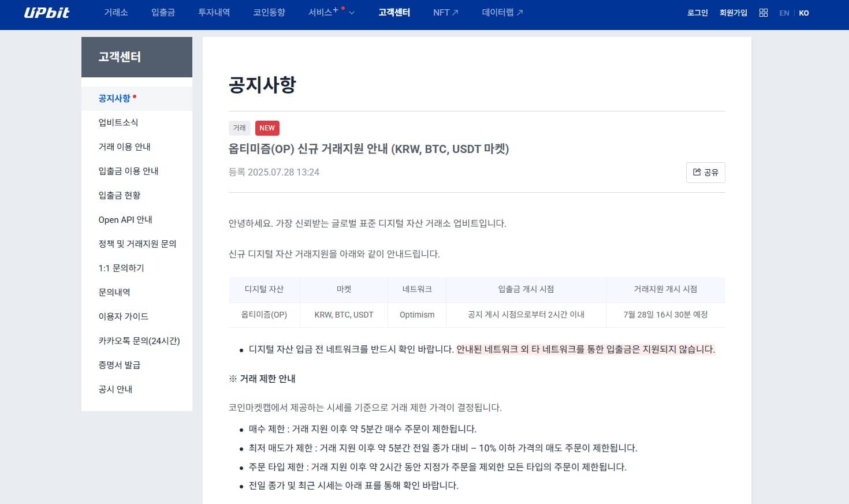Open 문의내역 sidebar item
Viewport: 849px width, 504px height.
[137, 292]
